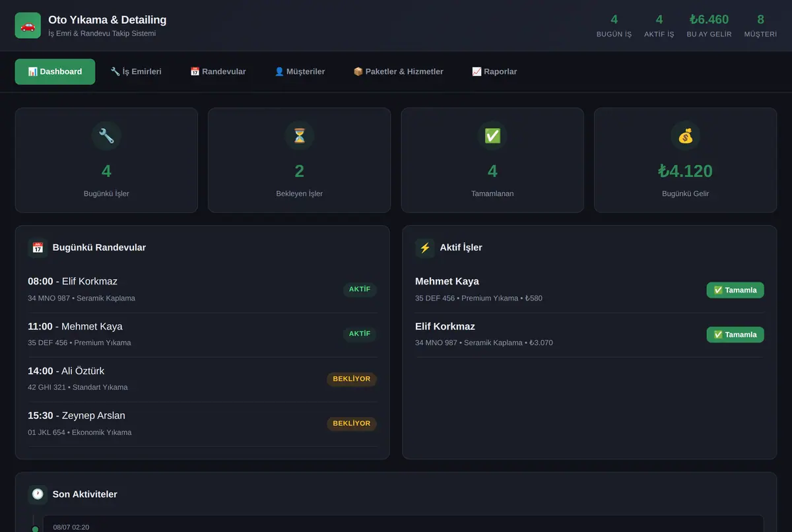Click the Oto Yıkama & Detailing title
Image resolution: width=792 pixels, height=532 pixels.
[x=108, y=20]
